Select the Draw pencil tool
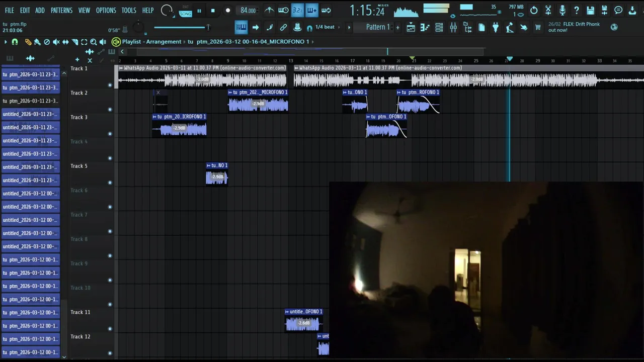The height and width of the screenshot is (362, 644). [28, 42]
